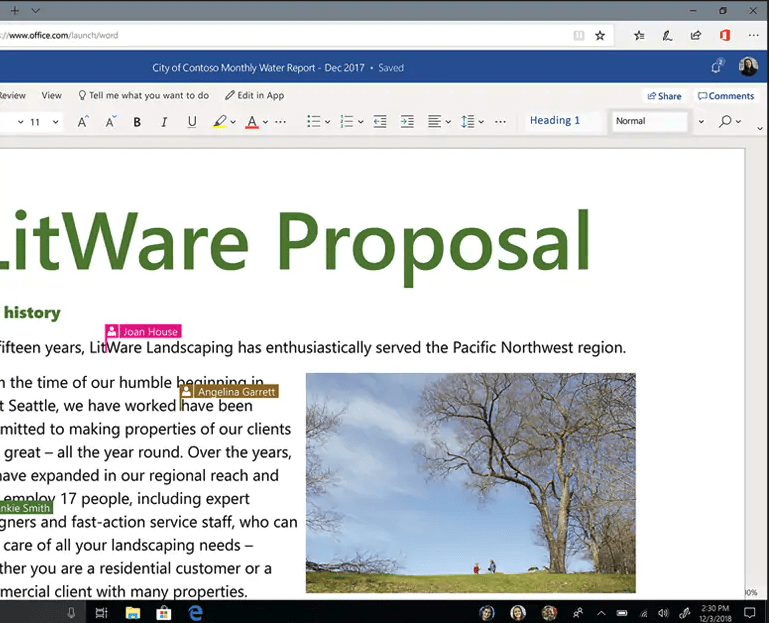Viewport: 769px width, 623px height.
Task: Expand the alignment dropdown arrow
Action: (448, 122)
